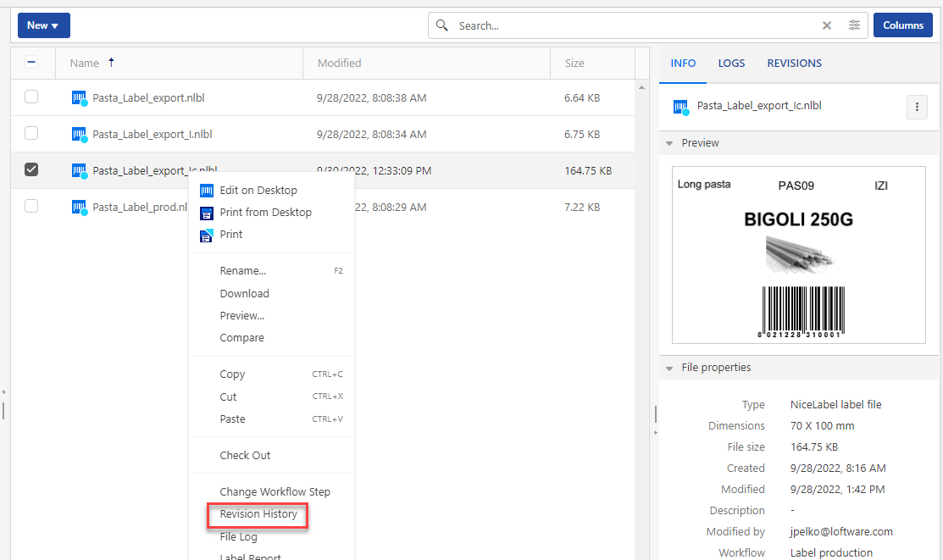
Task: Clear the search box with X icon
Action: click(x=827, y=25)
